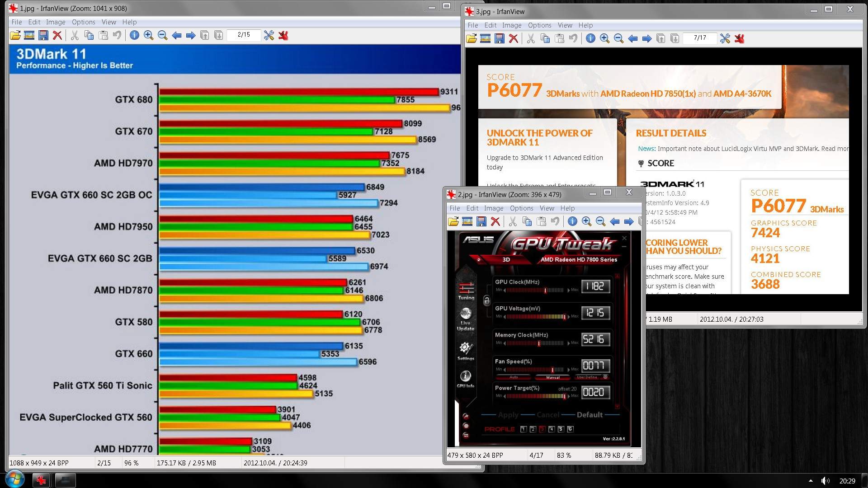Screen dimensions: 868x488
Task: Toggle the clock-voltage link lock in GPU Tweak
Action: (486, 300)
